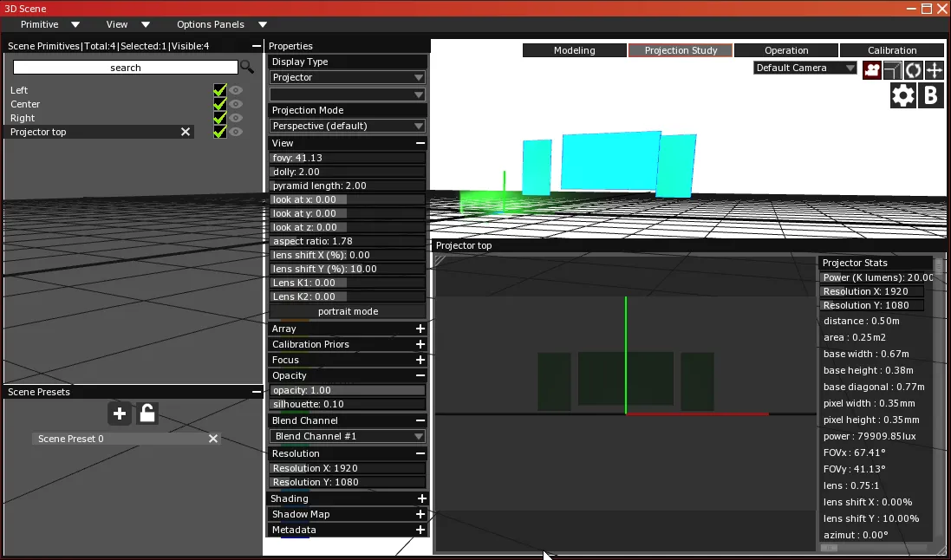Toggle the green checkbox for Projector top
This screenshot has height=560, width=951.
[219, 132]
